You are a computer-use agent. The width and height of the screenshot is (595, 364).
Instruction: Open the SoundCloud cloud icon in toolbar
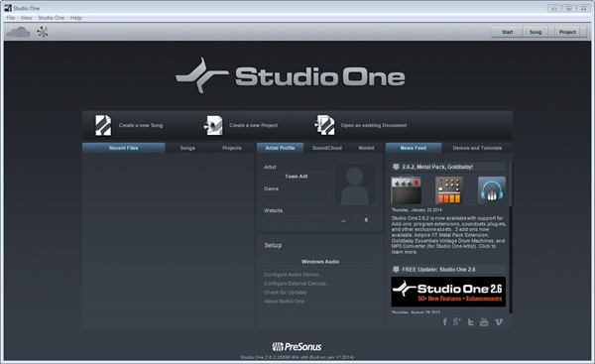point(18,32)
